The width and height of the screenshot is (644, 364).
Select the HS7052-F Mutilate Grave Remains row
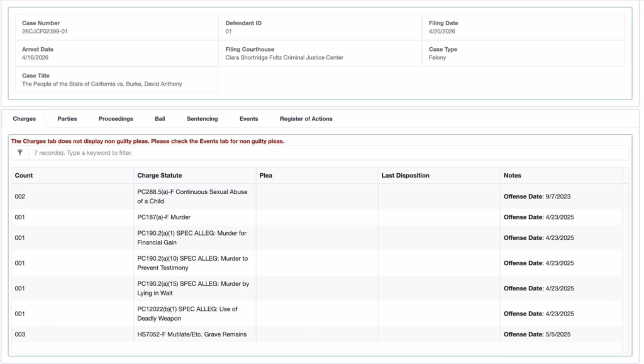point(192,334)
